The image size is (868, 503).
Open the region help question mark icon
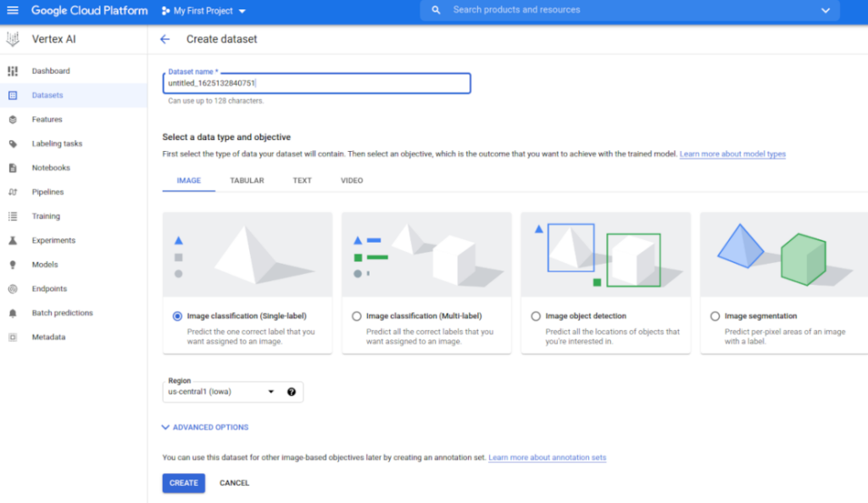(292, 391)
